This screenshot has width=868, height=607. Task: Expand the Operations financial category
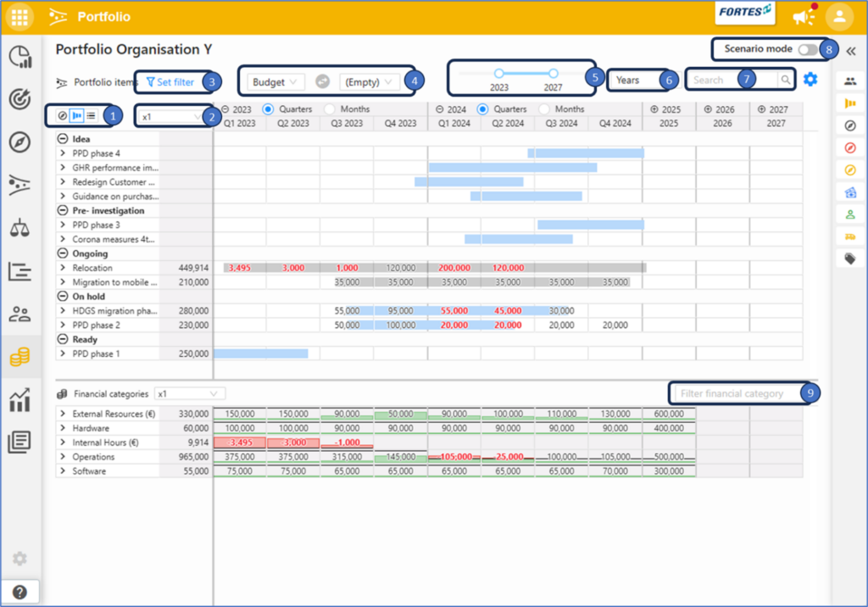pyautogui.click(x=63, y=457)
